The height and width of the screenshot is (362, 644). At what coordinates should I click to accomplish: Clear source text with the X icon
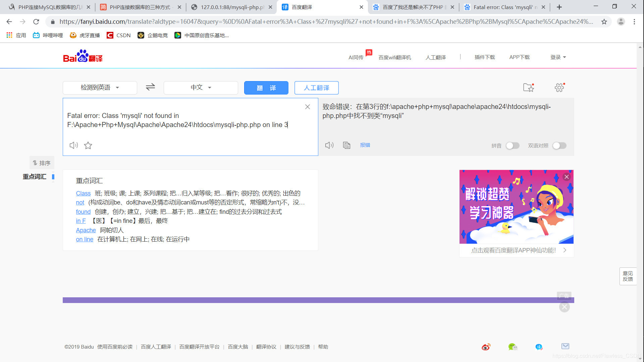point(307,107)
